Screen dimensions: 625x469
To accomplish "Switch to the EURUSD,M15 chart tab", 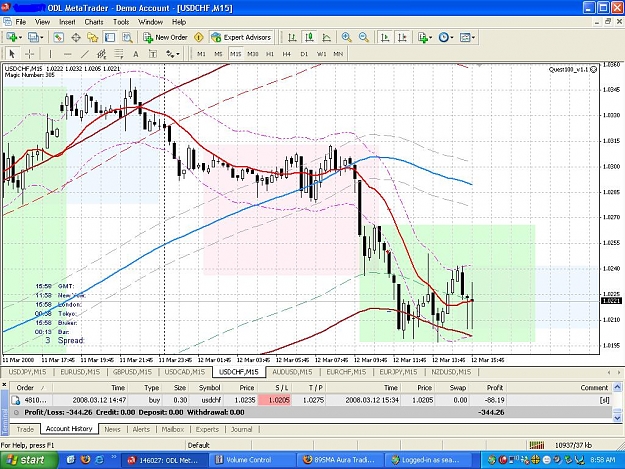I will click(80, 372).
